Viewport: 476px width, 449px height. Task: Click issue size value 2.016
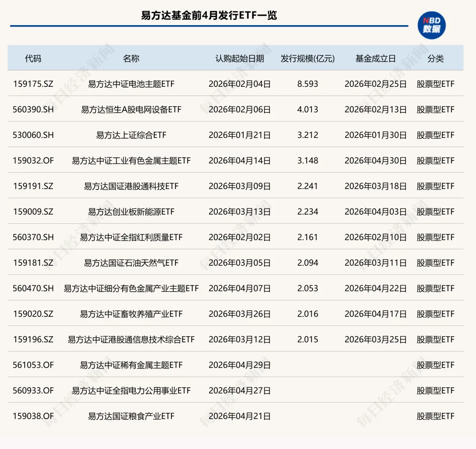pyautogui.click(x=308, y=313)
